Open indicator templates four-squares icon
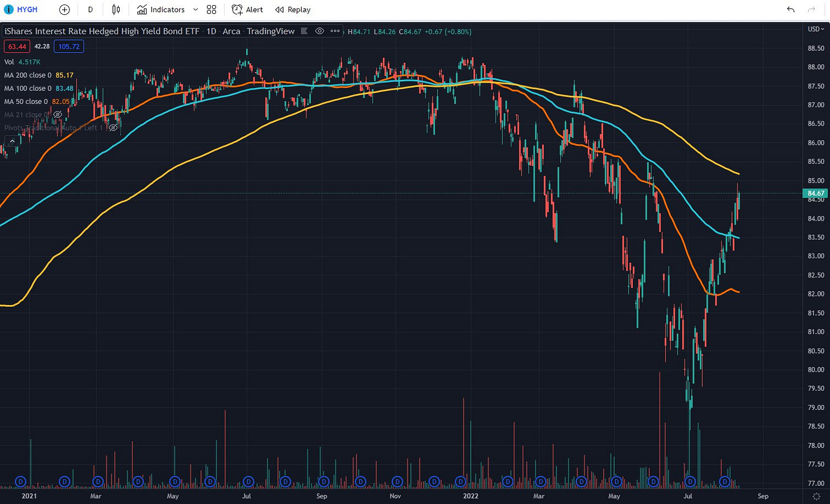The image size is (830, 504). [211, 10]
